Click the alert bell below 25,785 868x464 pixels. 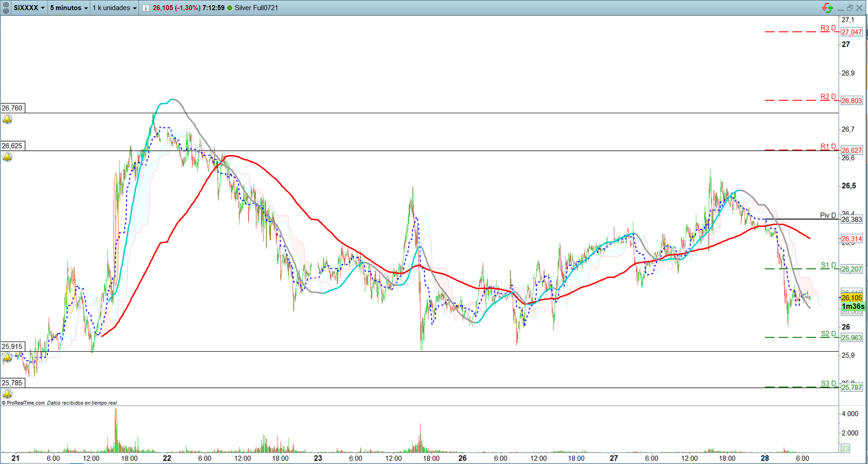(x=7, y=394)
